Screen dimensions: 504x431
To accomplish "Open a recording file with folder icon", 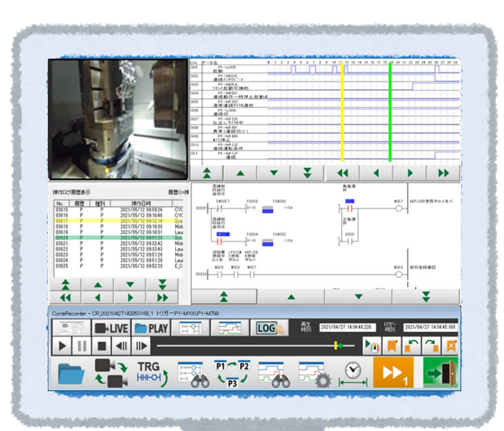I will [x=71, y=373].
